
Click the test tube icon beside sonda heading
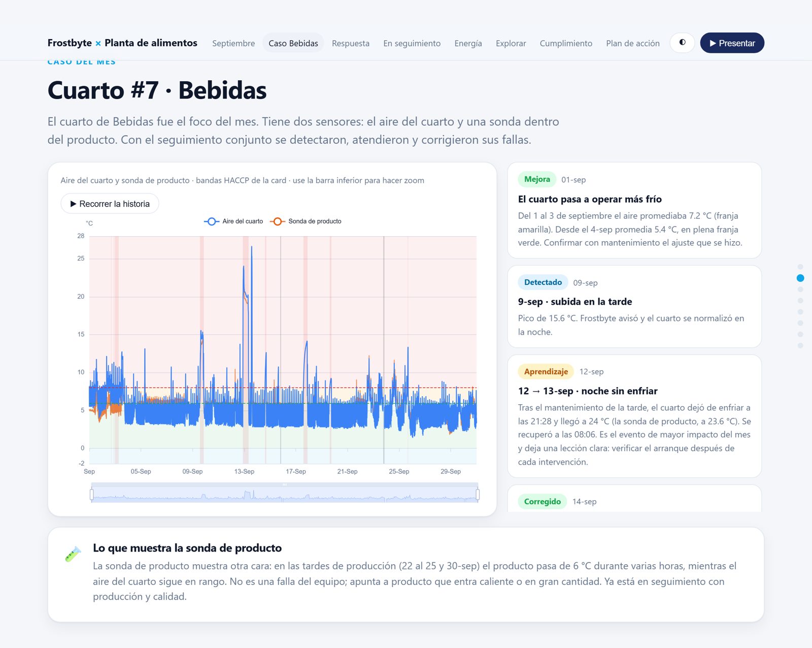[73, 554]
